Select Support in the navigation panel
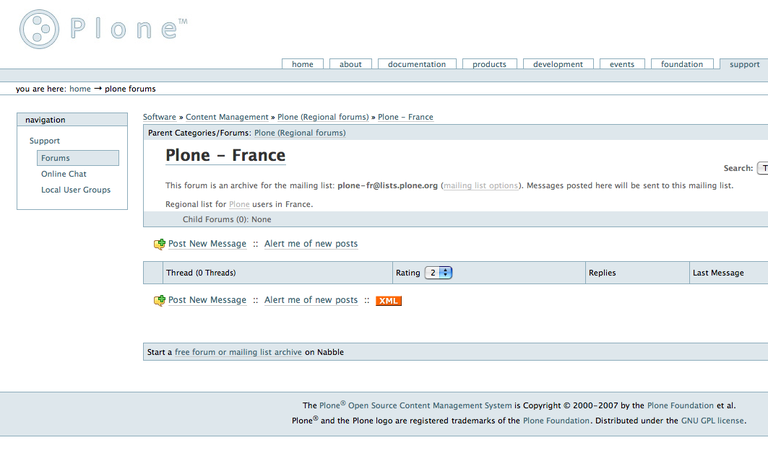 [45, 141]
